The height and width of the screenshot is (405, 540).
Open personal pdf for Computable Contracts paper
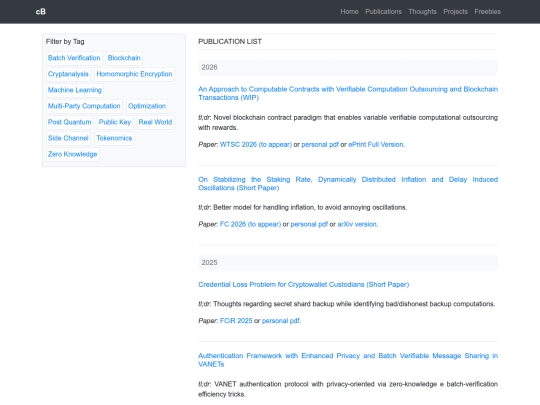(320, 145)
